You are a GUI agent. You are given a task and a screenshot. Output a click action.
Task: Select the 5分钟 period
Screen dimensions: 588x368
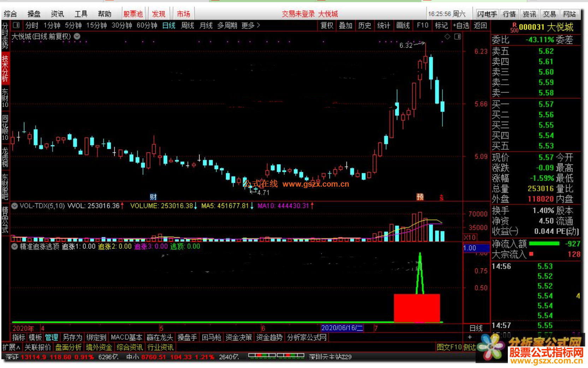73,25
